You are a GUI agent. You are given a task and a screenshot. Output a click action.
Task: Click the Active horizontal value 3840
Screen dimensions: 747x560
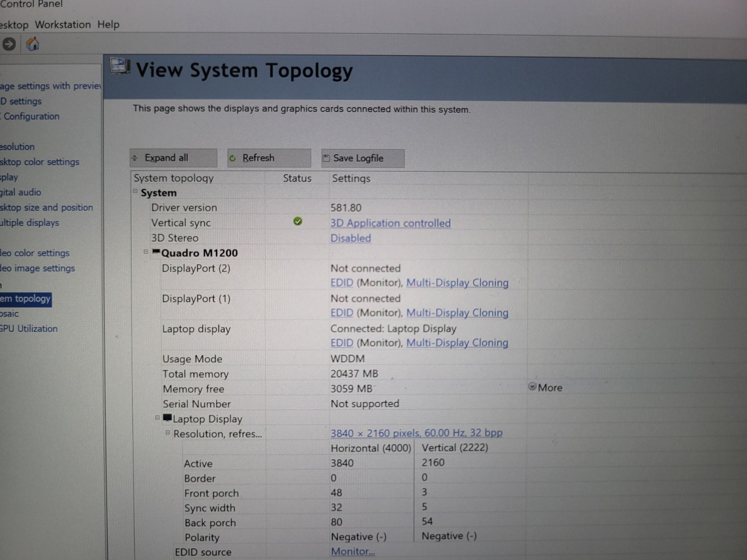point(342,463)
